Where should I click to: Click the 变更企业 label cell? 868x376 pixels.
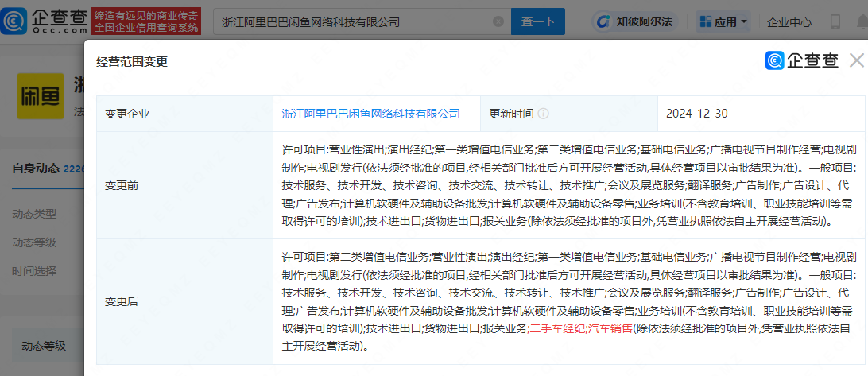pos(184,114)
